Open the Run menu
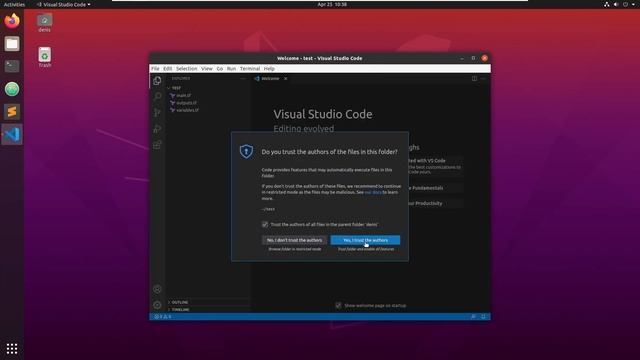This screenshot has height=360, width=640. pyautogui.click(x=231, y=69)
